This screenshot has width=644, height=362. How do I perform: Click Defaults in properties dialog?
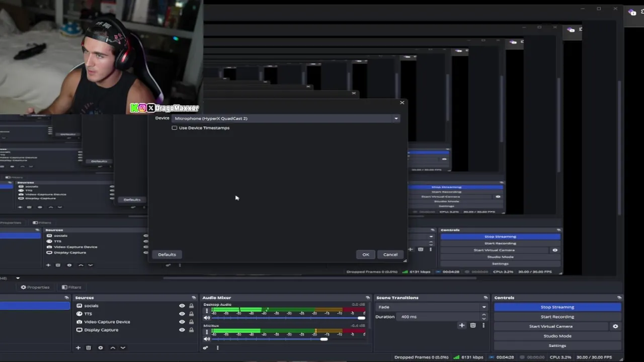(x=167, y=254)
